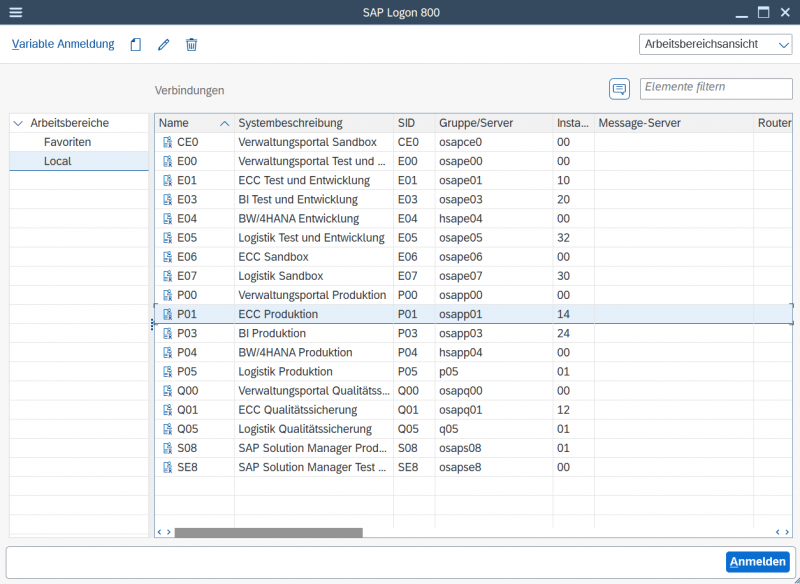Click the S08 connection icon
The image size is (800, 584).
click(167, 448)
